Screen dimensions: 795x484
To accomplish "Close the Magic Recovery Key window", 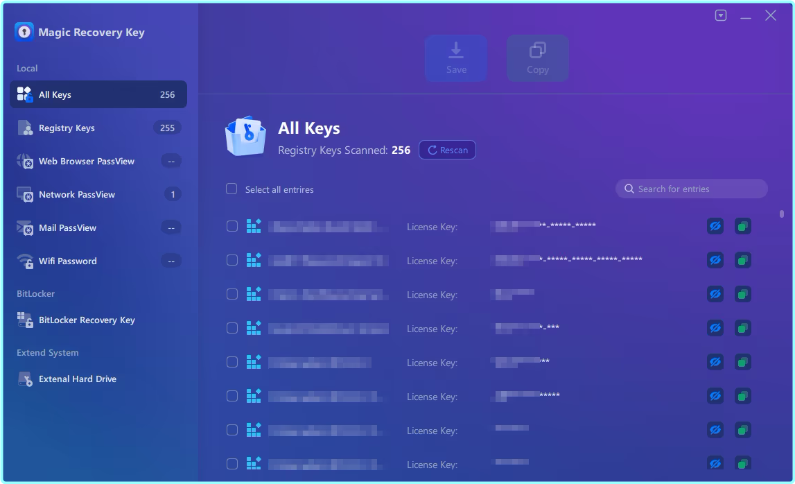I will pos(771,16).
